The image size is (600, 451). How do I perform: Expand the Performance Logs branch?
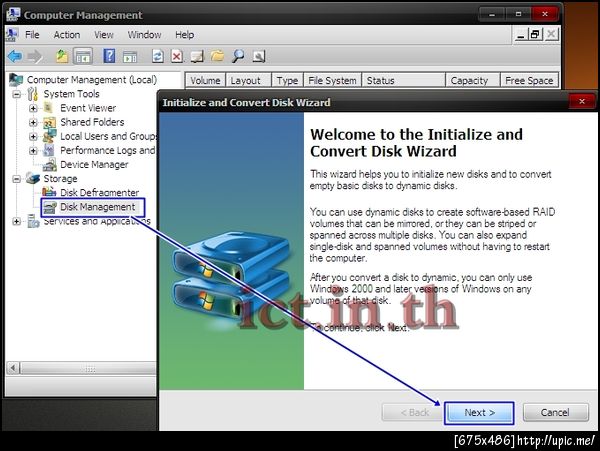click(33, 151)
